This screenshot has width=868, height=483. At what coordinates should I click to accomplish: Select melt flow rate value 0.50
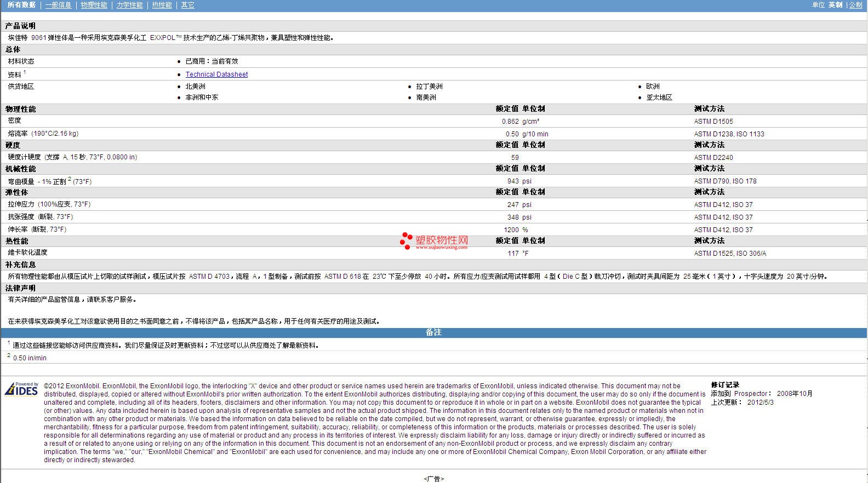coord(512,134)
